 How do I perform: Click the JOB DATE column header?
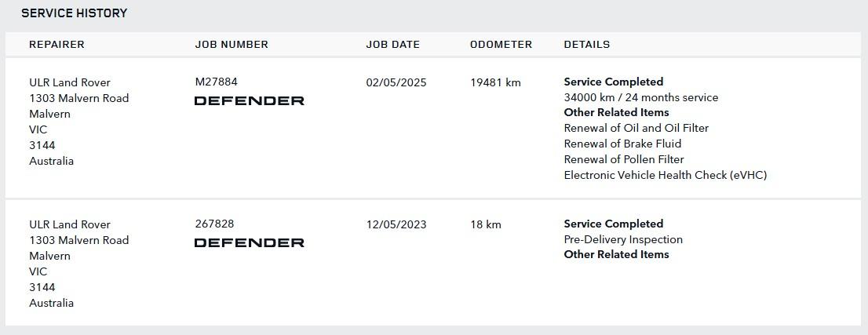coord(393,44)
